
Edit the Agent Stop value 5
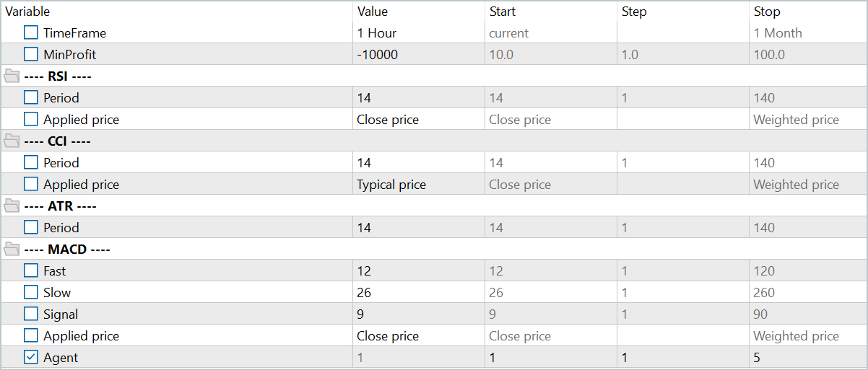(808, 357)
